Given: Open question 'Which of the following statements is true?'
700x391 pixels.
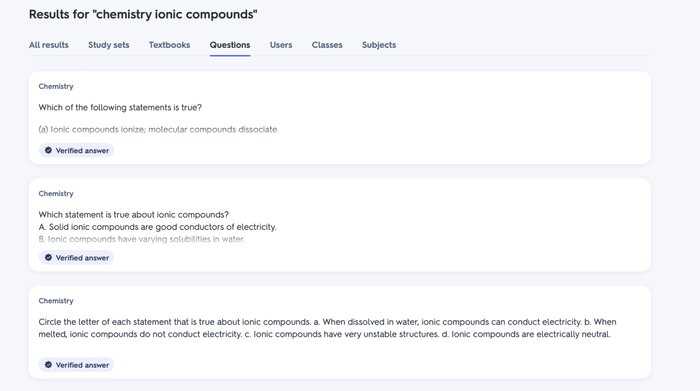Looking at the screenshot, I should click(x=120, y=108).
